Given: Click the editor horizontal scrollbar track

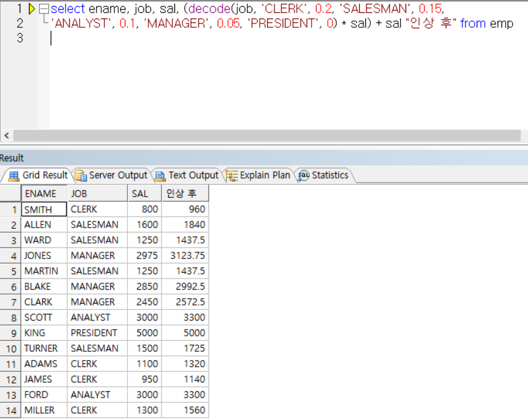Looking at the screenshot, I should pyautogui.click(x=267, y=135).
